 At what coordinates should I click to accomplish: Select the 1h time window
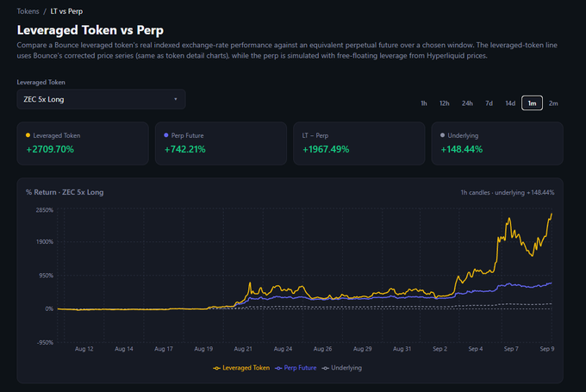click(424, 103)
